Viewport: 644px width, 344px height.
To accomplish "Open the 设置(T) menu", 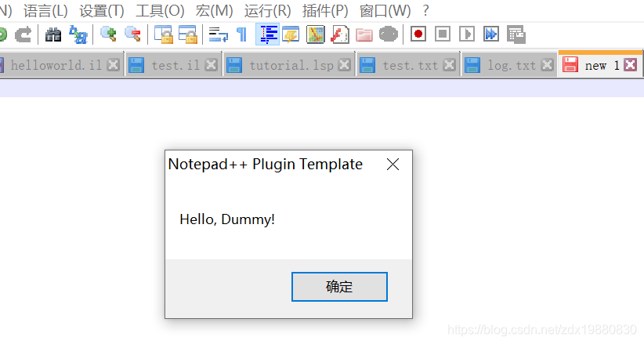I will pos(102,11).
